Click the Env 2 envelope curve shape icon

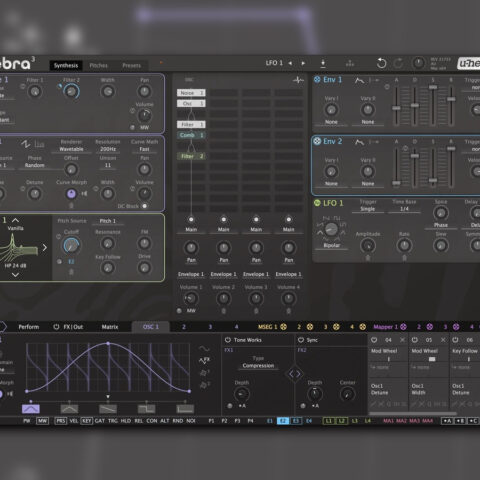(359, 142)
